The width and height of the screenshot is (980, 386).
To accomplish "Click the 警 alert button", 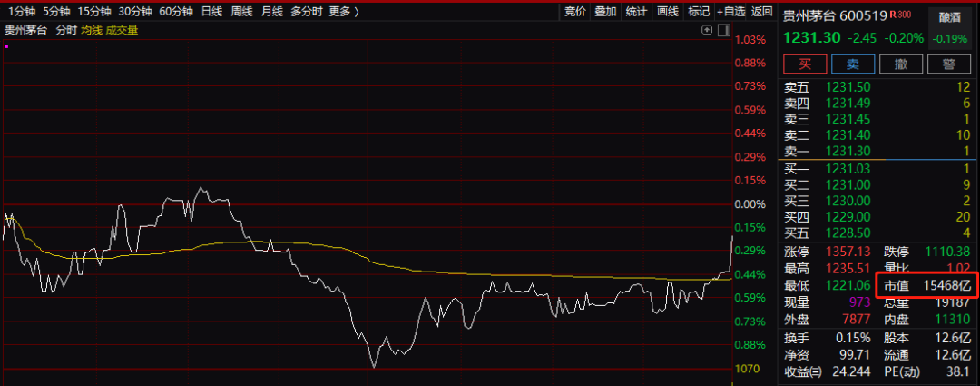I will [x=949, y=64].
